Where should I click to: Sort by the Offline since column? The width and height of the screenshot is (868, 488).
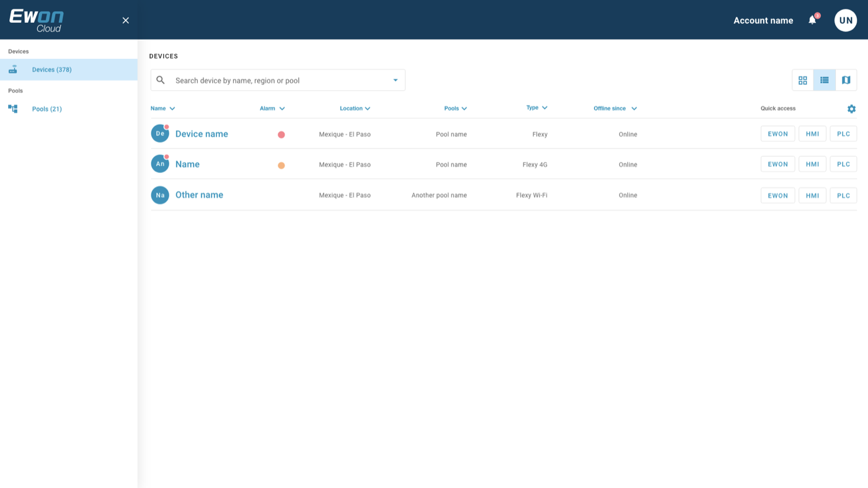pyautogui.click(x=615, y=109)
